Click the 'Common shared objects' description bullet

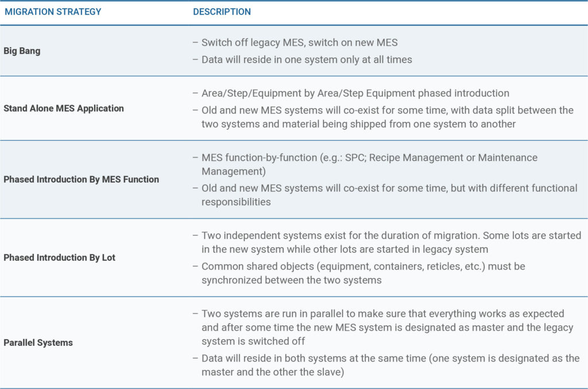(x=363, y=273)
